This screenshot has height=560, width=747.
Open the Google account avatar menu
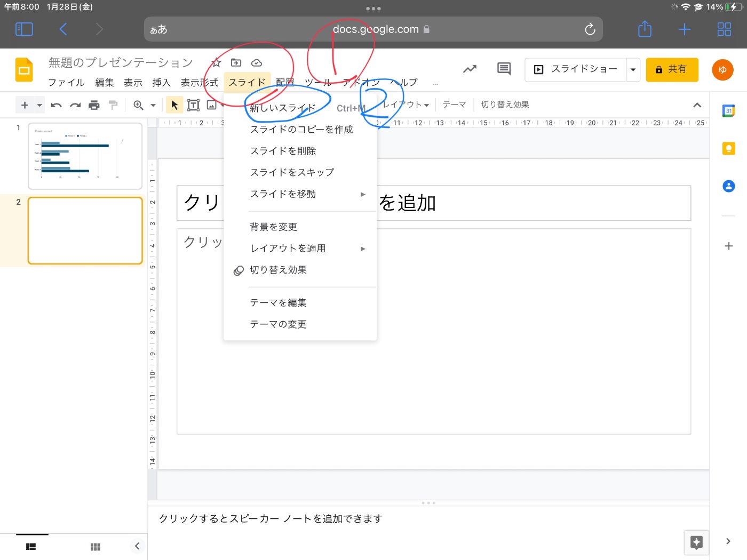pos(722,69)
